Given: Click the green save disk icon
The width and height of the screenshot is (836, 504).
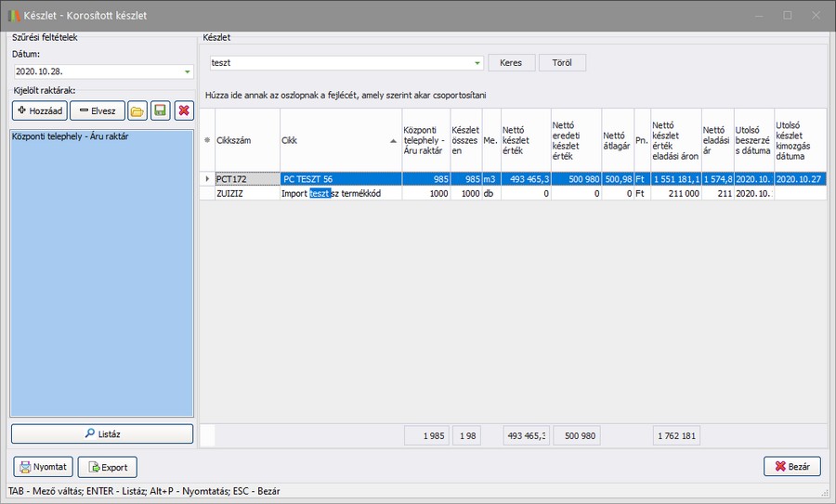Looking at the screenshot, I should point(161,111).
